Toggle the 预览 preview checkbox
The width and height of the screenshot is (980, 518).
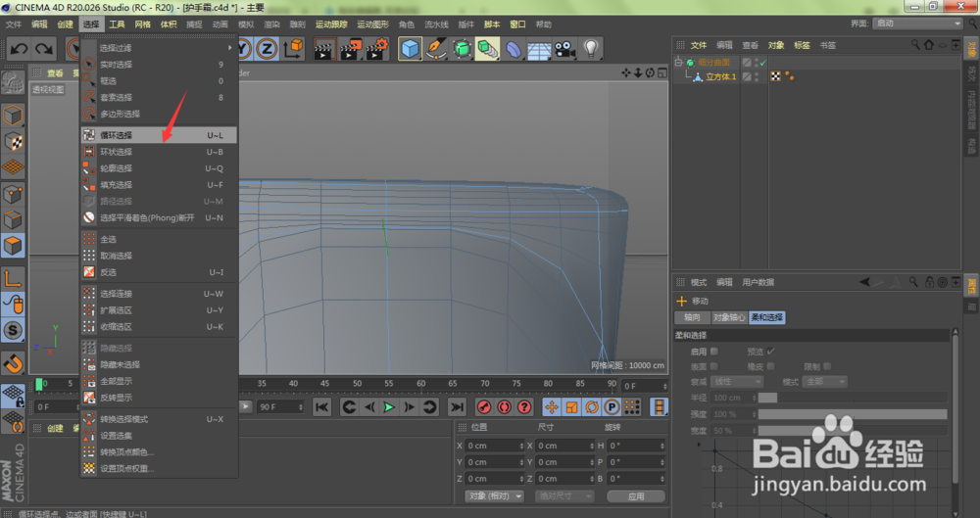coord(770,351)
